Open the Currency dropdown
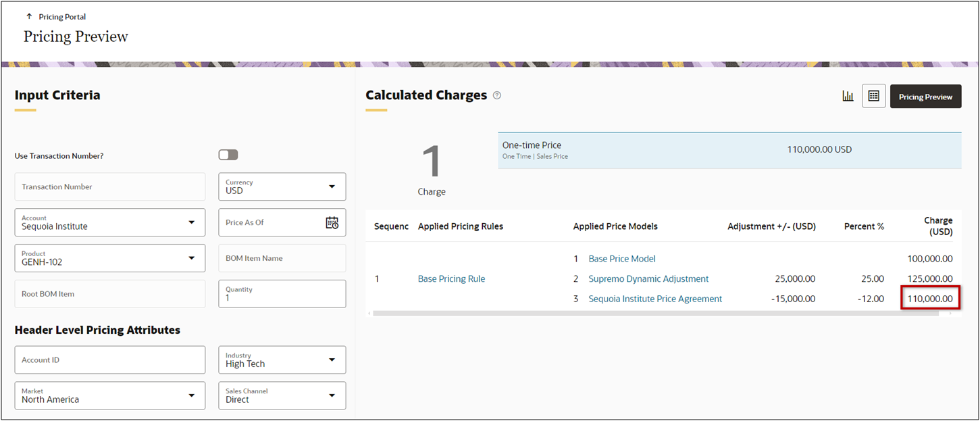This screenshot has width=980, height=421. (332, 187)
